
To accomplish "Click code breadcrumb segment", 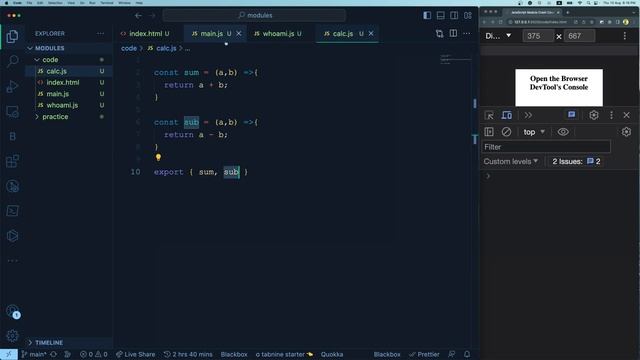I will (x=129, y=48).
